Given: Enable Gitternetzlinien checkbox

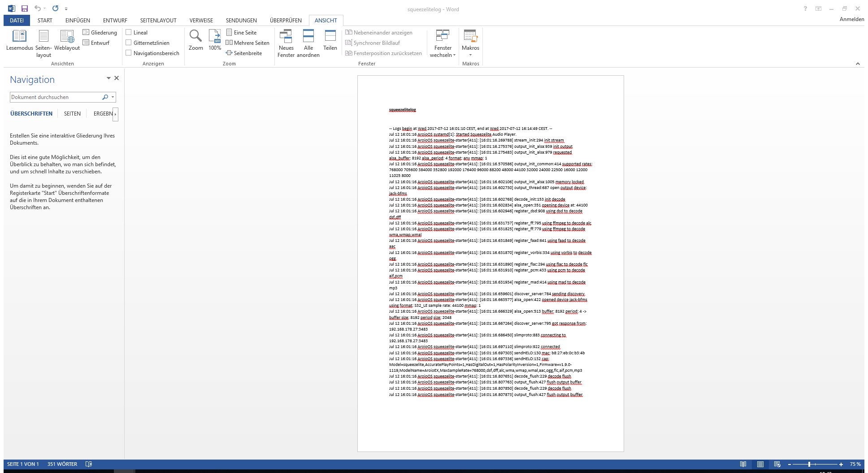Looking at the screenshot, I should click(x=129, y=43).
